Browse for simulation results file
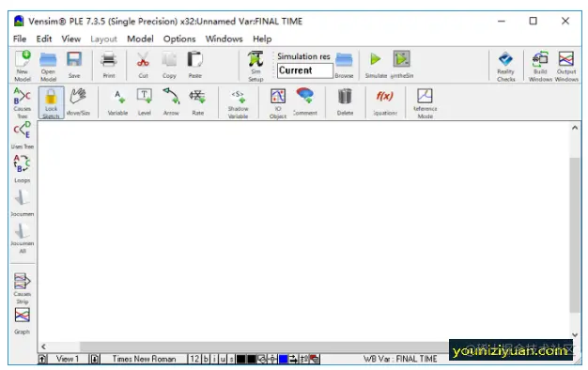Screen dimensions: 588x370 click(344, 65)
